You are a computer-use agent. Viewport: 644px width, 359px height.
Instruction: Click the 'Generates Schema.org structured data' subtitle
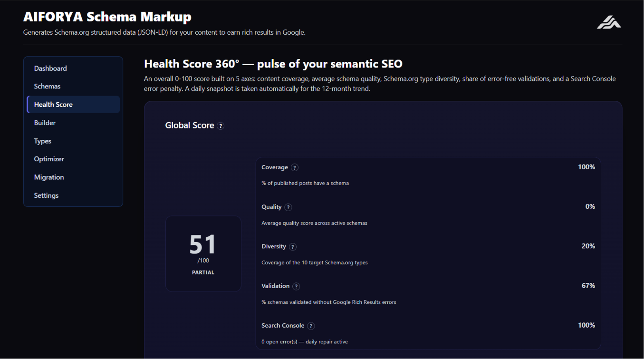(164, 32)
